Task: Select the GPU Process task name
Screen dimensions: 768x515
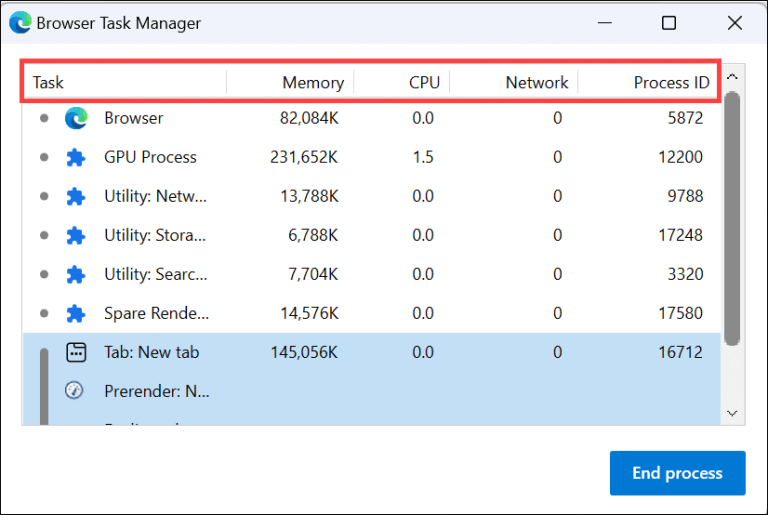Action: click(150, 157)
